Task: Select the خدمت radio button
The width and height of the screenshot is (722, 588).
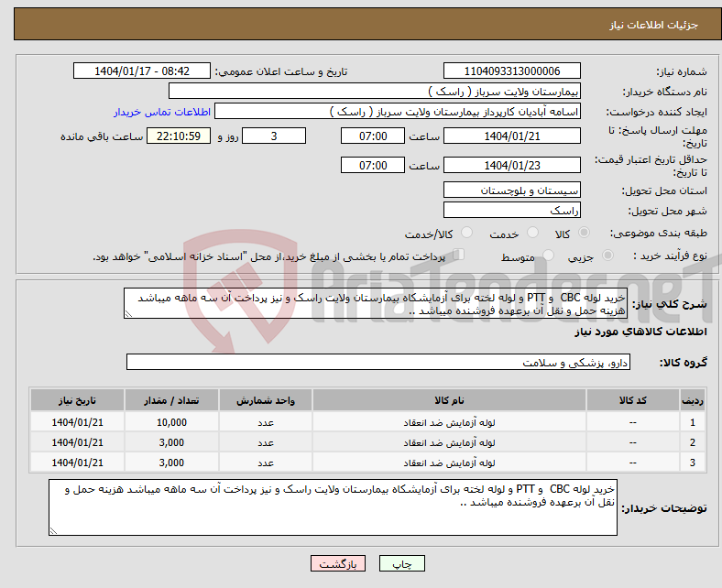Action: [532, 233]
